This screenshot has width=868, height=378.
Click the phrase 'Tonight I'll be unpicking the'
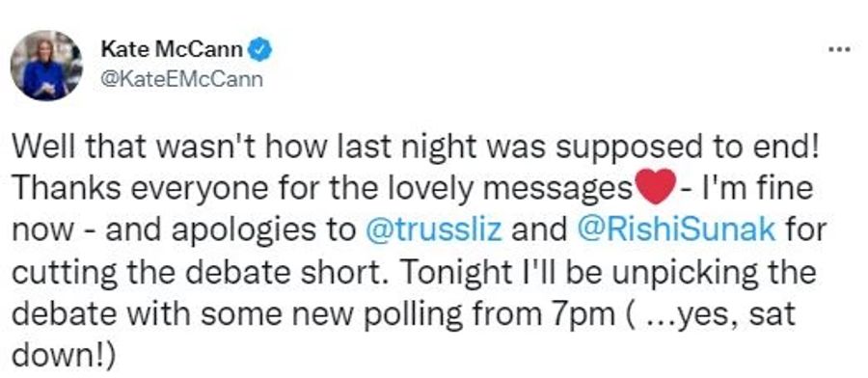pyautogui.click(x=605, y=273)
